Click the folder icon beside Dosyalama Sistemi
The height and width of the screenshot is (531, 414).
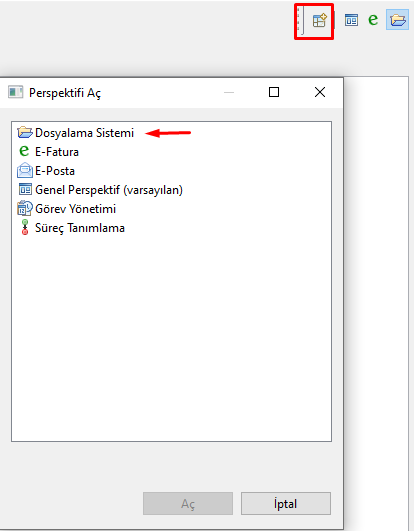25,132
